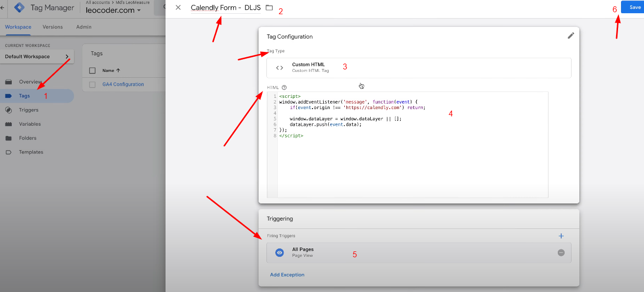Open the folder icon beside the tag name
This screenshot has width=644, height=292.
[x=269, y=7]
